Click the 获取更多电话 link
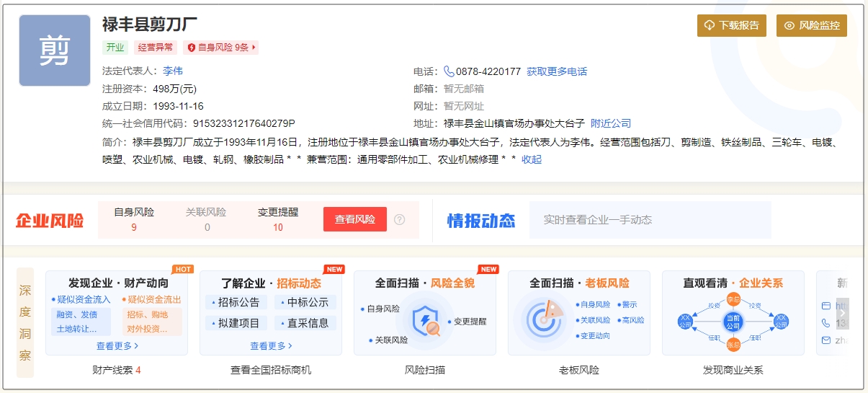Screen dimensions: 868x393 [557, 71]
